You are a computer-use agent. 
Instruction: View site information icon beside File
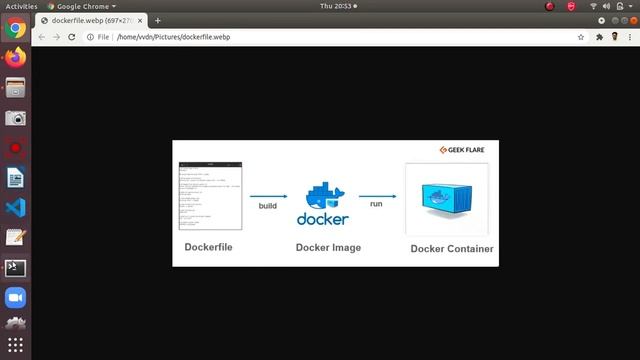click(x=90, y=37)
